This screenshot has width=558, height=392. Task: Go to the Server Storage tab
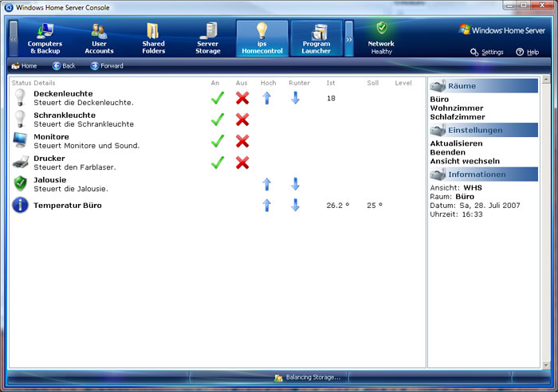[208, 38]
